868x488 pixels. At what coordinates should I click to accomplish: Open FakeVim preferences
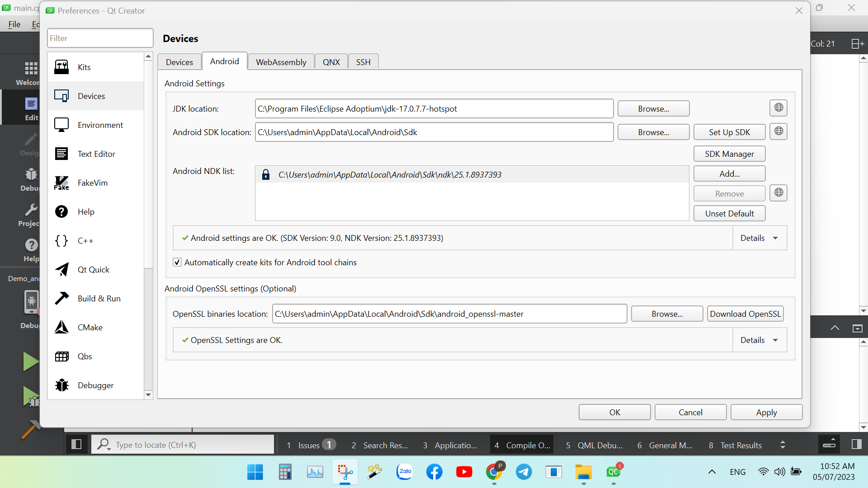tap(95, 183)
